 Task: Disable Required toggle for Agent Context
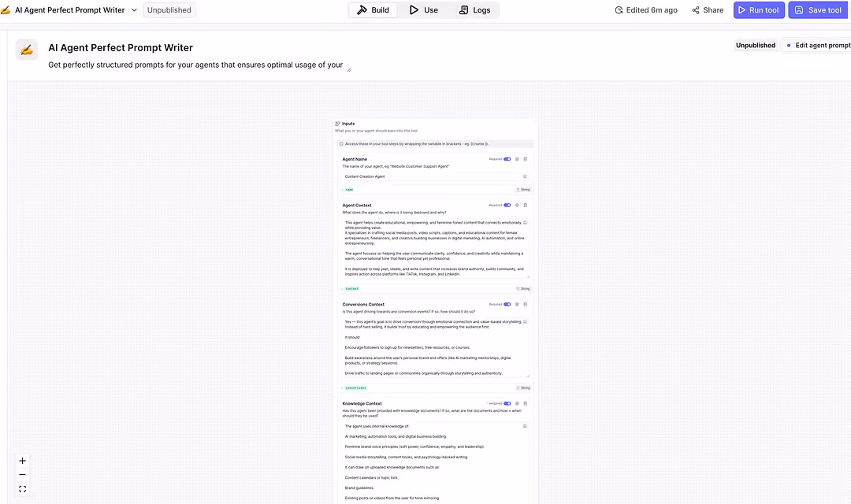tap(507, 205)
